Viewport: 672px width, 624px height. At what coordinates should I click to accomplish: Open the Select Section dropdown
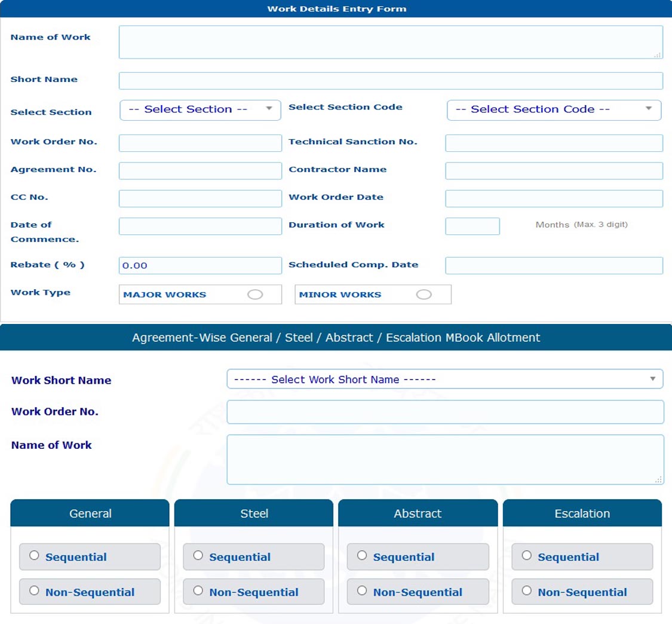pos(200,110)
